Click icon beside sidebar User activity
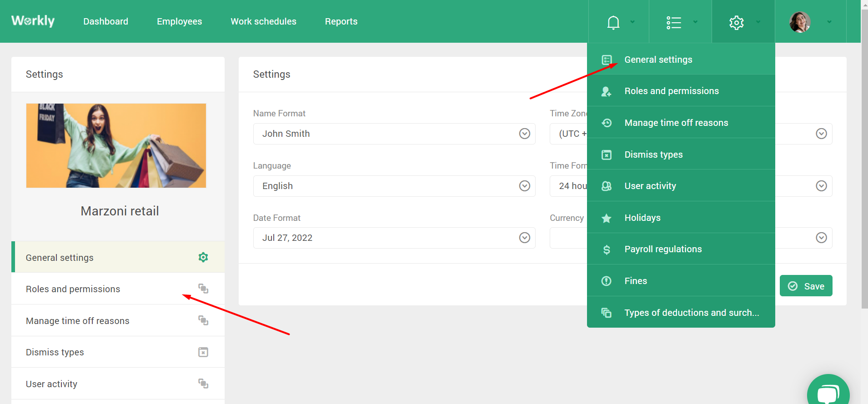 pos(203,384)
